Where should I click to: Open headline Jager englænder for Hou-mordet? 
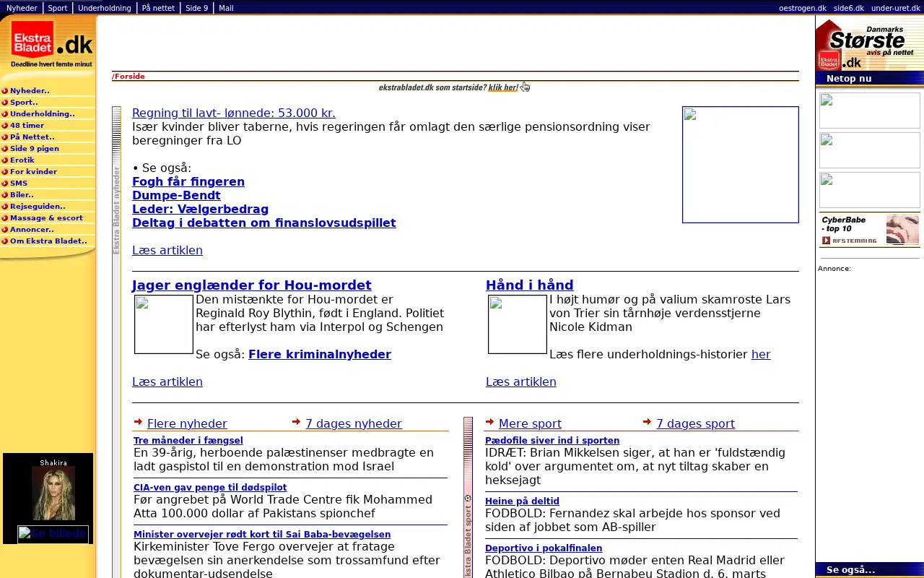coord(252,285)
